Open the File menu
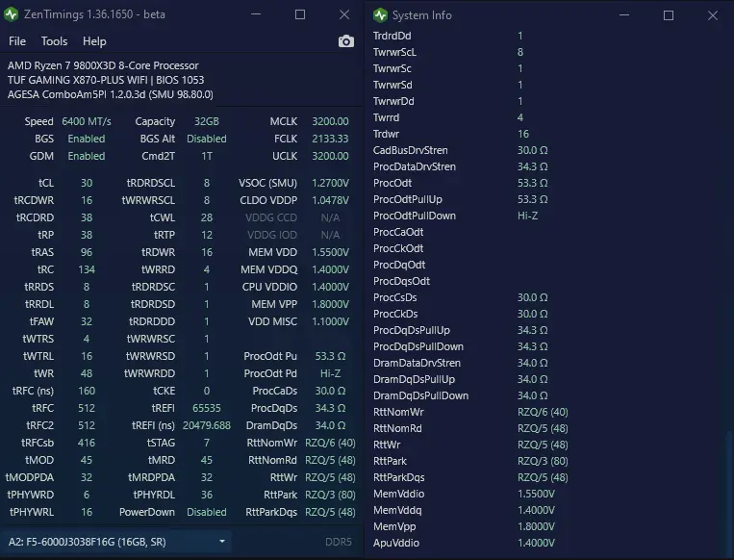Screen dimensions: 734x560 [x=17, y=41]
